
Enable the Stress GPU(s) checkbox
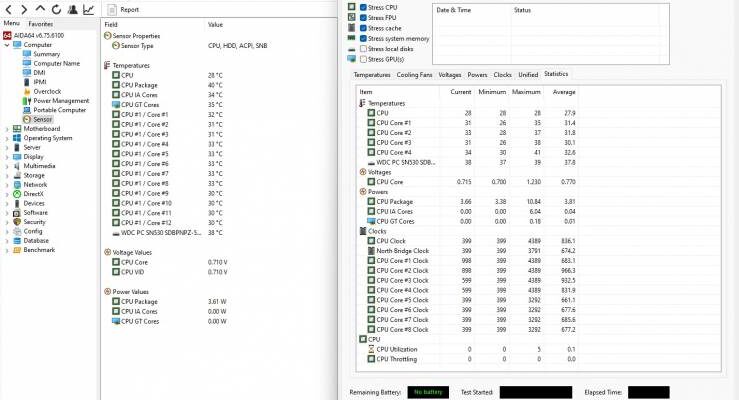tap(363, 59)
